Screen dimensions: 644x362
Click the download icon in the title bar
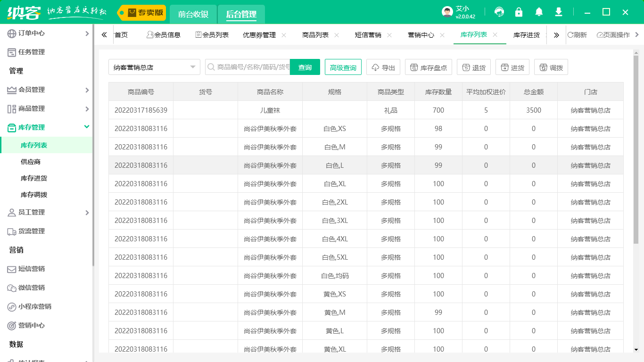[x=559, y=12]
